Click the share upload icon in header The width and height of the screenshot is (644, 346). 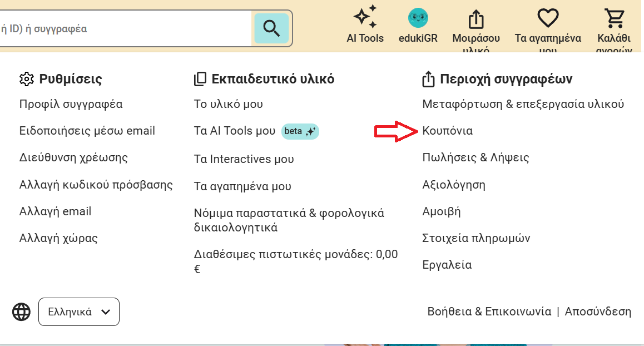pos(476,19)
